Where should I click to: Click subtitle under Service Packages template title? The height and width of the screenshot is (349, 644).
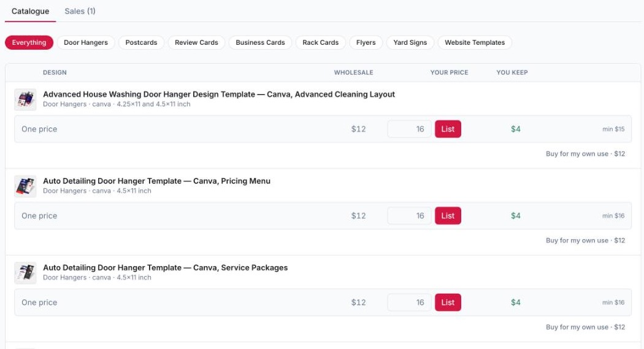pos(97,278)
